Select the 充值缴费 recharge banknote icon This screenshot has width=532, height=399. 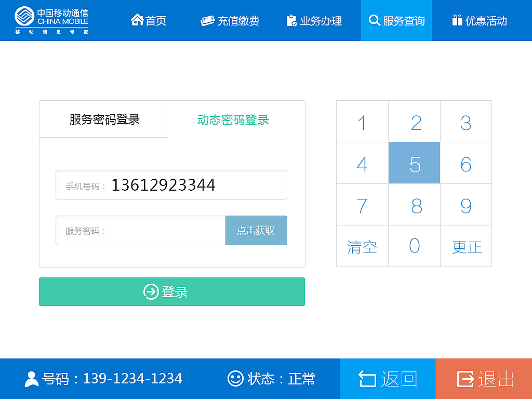coord(208,20)
